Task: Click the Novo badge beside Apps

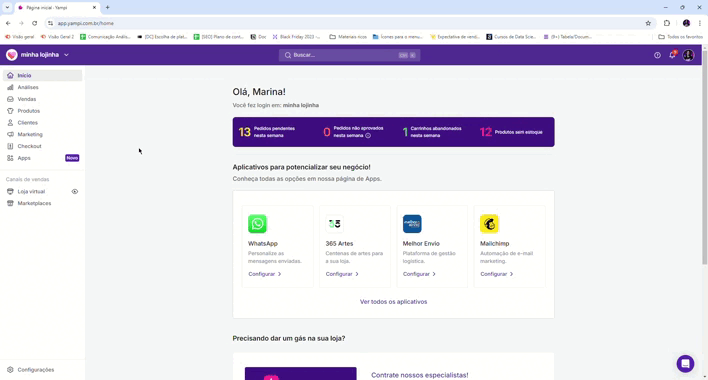Action: click(72, 158)
